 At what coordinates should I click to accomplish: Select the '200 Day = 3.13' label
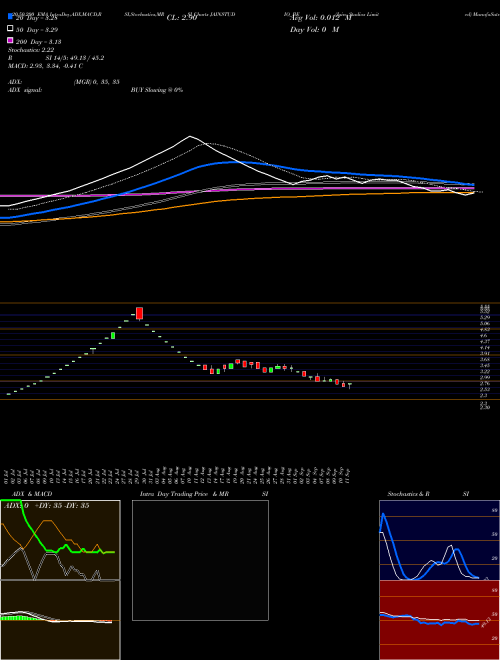point(39,42)
